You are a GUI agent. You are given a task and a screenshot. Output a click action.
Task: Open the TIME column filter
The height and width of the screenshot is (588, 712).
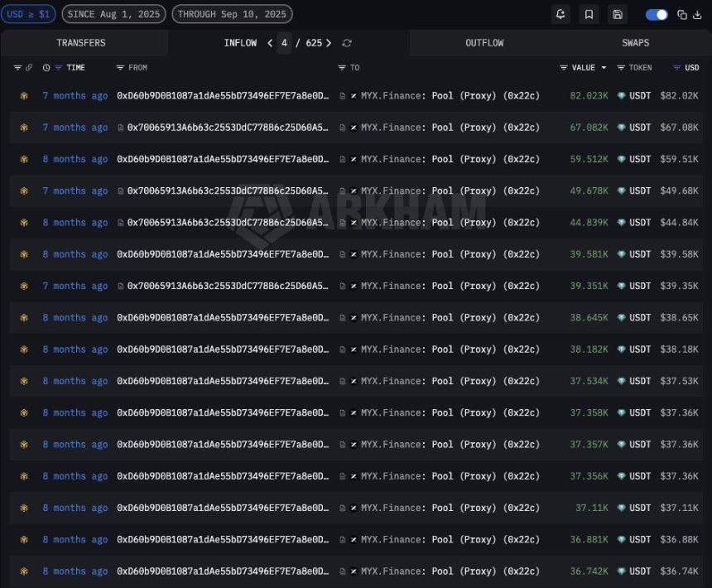click(x=59, y=68)
